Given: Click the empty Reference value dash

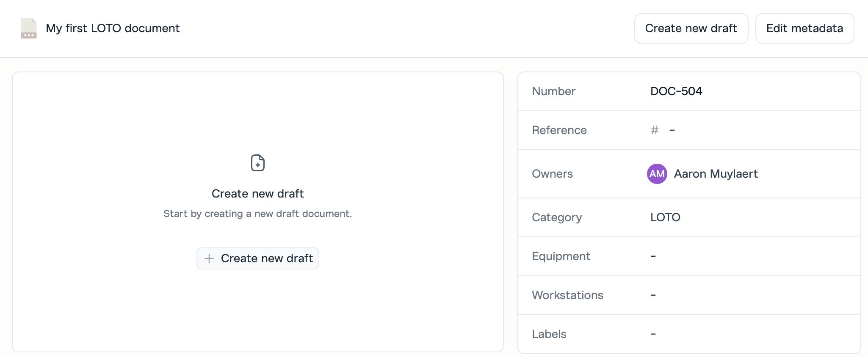Looking at the screenshot, I should click(x=672, y=130).
